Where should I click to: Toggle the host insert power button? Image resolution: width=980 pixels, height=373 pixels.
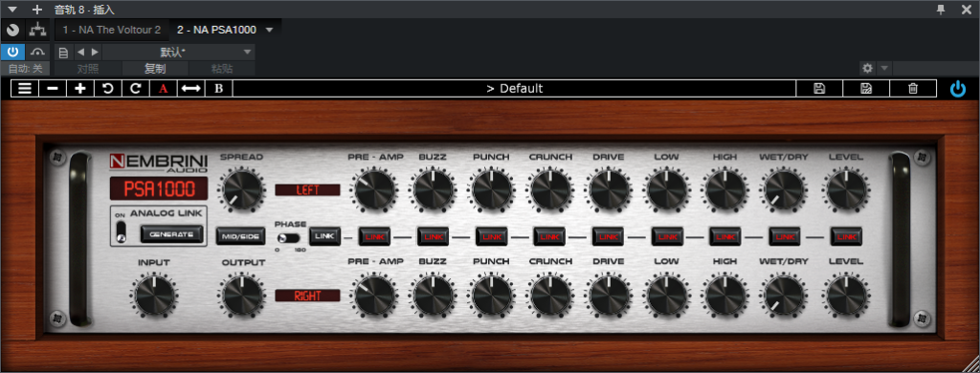tap(12, 52)
